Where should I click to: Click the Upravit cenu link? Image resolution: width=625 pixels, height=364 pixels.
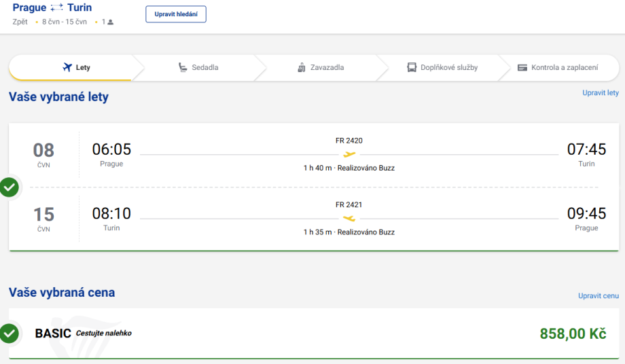[x=598, y=296]
